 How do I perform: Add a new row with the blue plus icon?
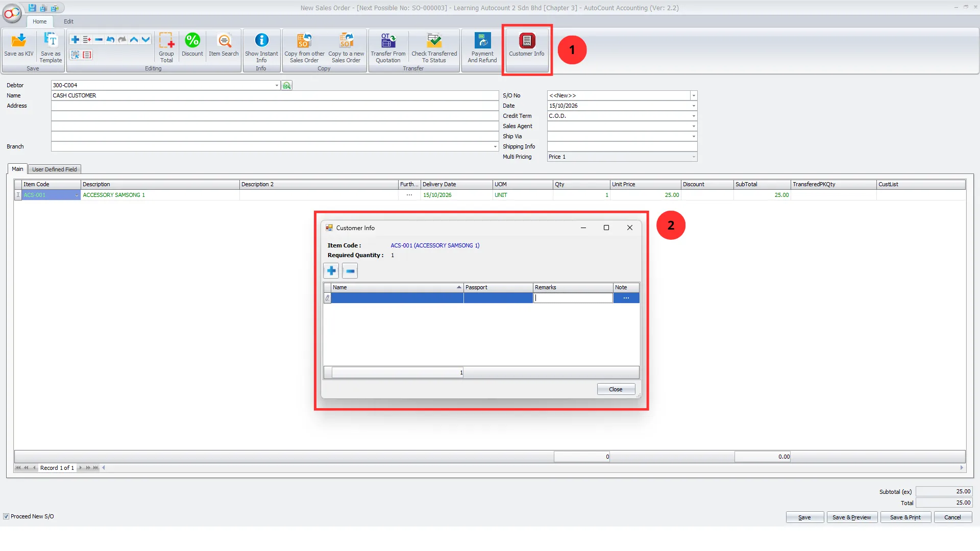[x=75, y=39]
